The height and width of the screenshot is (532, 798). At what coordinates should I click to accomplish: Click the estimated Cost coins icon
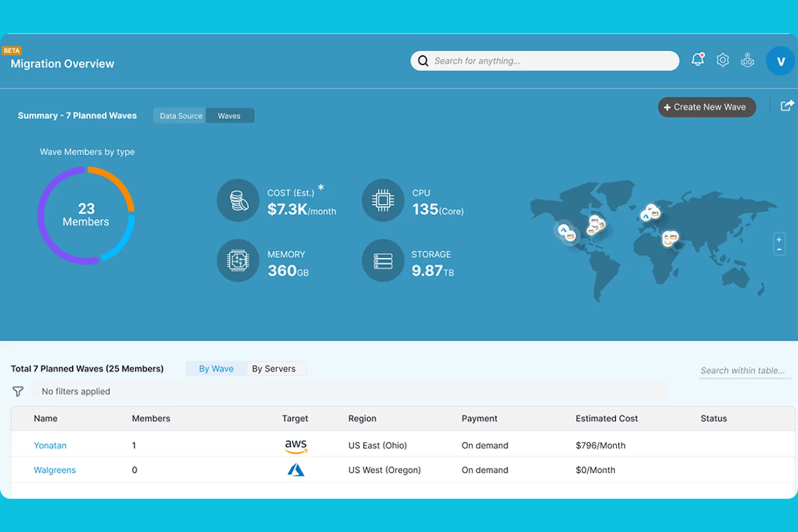point(238,200)
